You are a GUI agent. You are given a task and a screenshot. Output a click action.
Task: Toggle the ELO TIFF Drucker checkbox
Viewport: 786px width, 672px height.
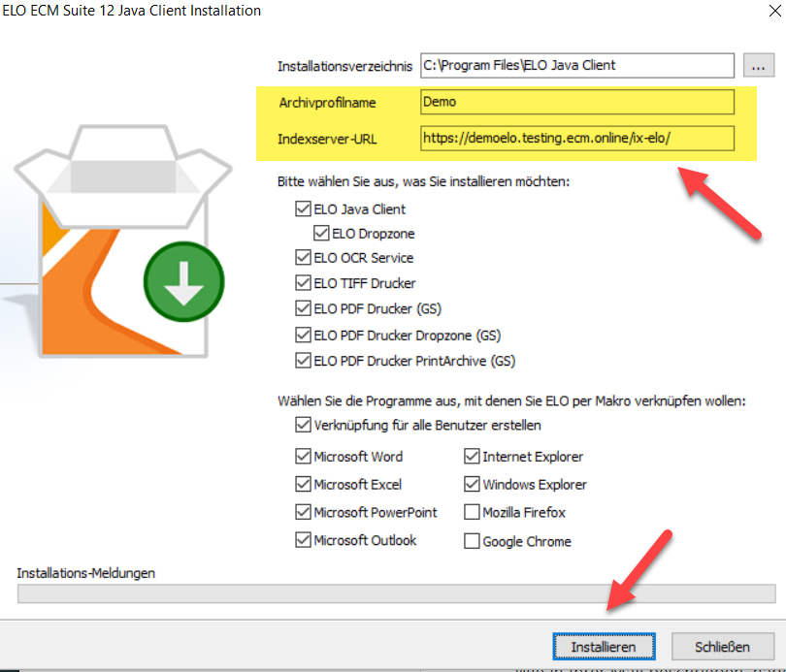coord(303,283)
